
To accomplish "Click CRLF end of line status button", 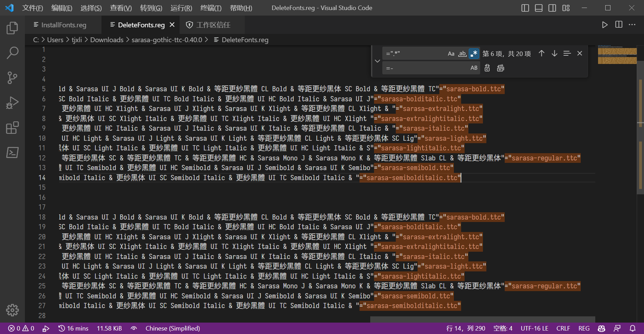I will tap(563, 328).
